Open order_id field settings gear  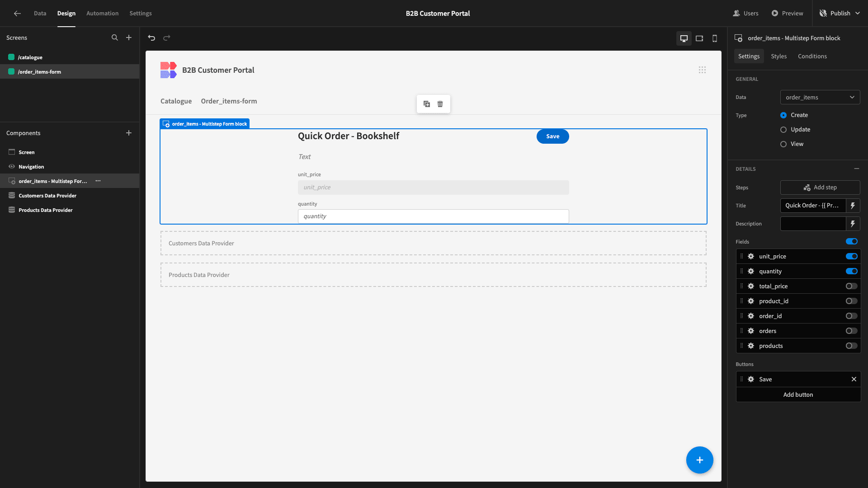click(751, 316)
